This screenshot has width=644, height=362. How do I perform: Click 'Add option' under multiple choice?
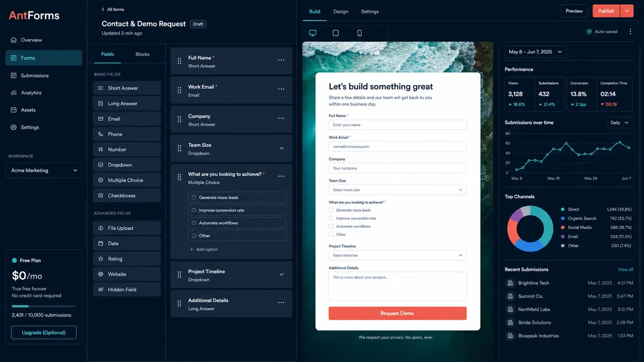(x=203, y=249)
